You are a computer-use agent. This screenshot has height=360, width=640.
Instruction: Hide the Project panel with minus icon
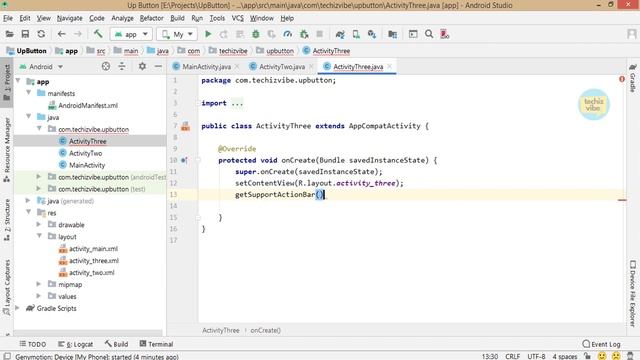tap(158, 66)
